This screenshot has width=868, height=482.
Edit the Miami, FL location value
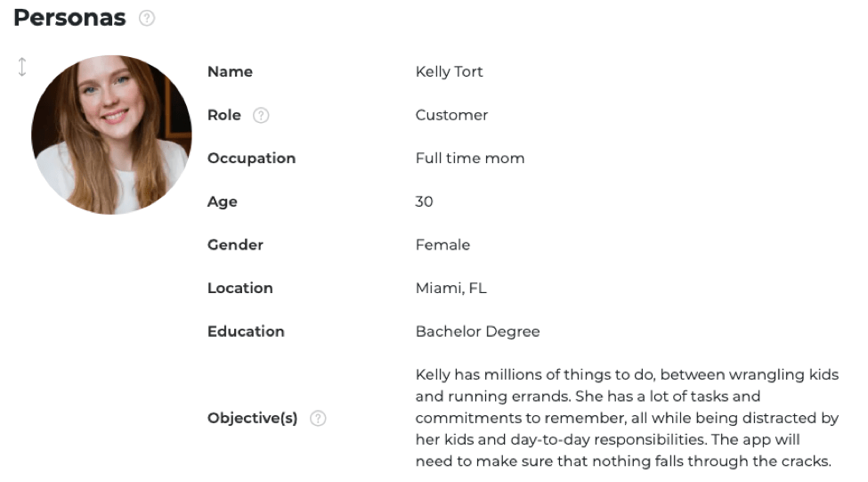pyautogui.click(x=450, y=288)
